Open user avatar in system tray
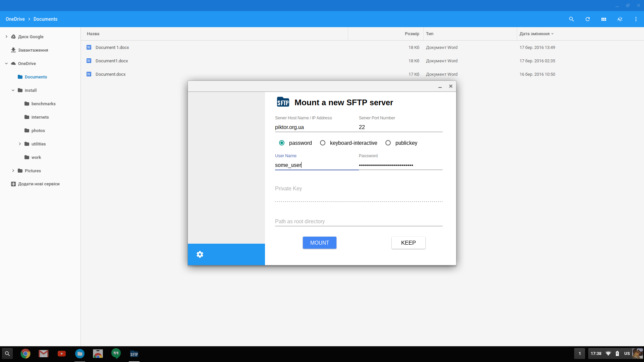 pos(637,354)
